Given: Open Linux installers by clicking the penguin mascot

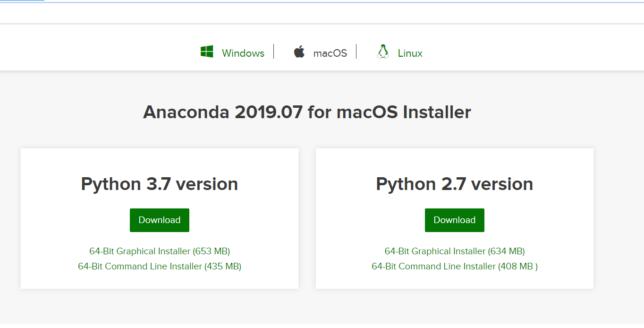Looking at the screenshot, I should point(382,51).
